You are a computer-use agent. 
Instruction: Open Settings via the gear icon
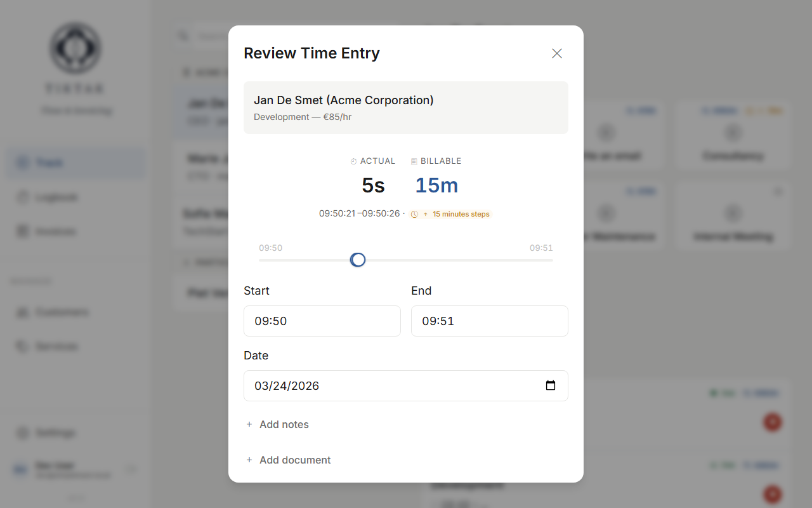click(22, 432)
